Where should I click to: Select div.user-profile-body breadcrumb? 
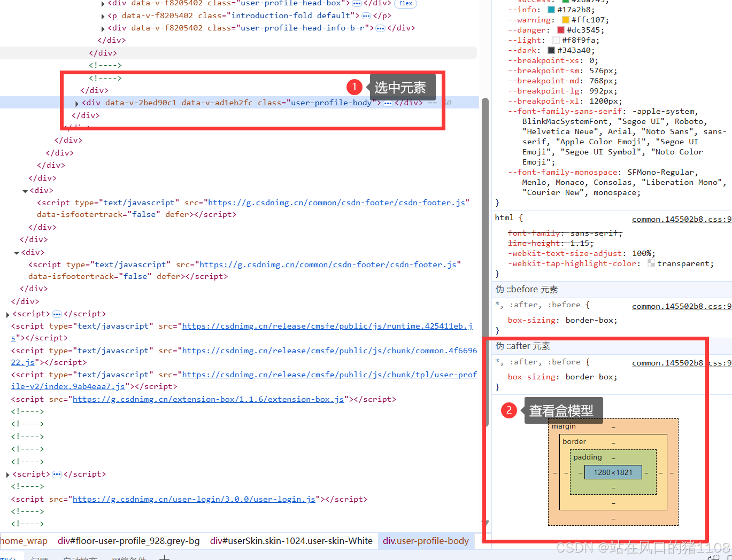tap(426, 541)
